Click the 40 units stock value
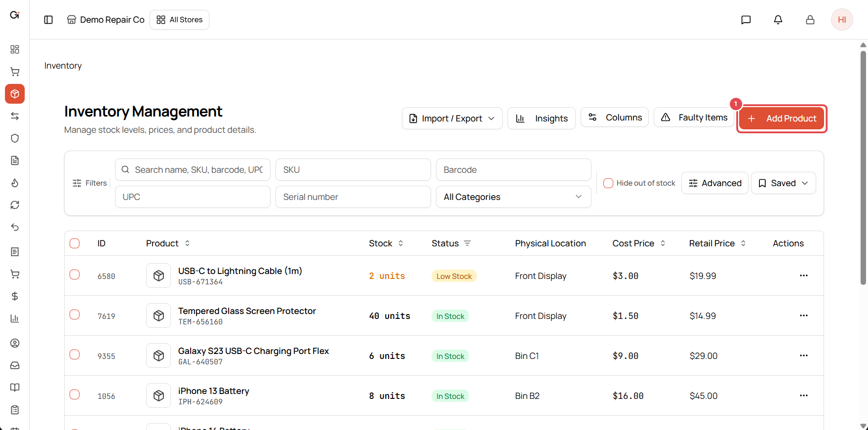The height and width of the screenshot is (430, 868). pyautogui.click(x=390, y=316)
